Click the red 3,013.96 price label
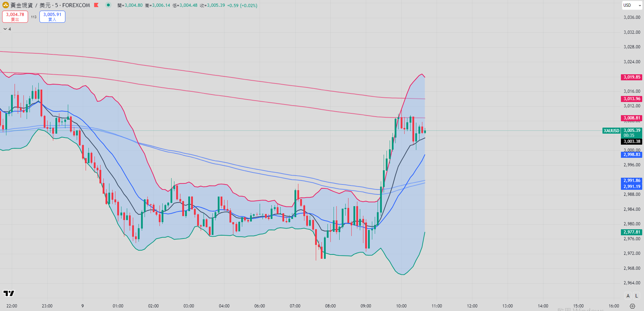 coord(632,99)
